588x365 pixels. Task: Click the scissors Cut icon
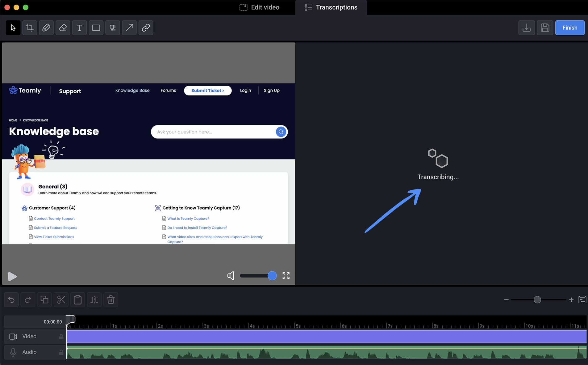[61, 300]
